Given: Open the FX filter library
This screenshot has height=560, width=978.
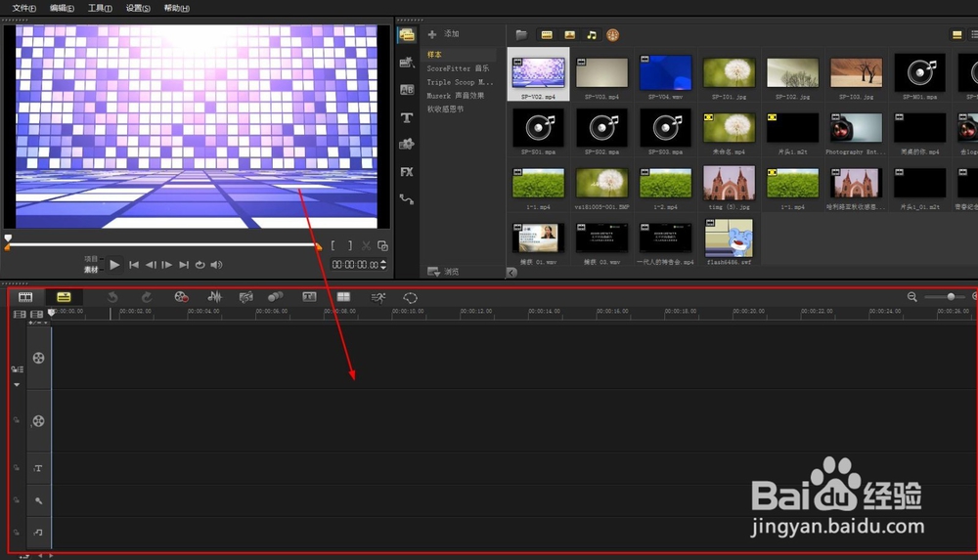Looking at the screenshot, I should click(x=407, y=171).
